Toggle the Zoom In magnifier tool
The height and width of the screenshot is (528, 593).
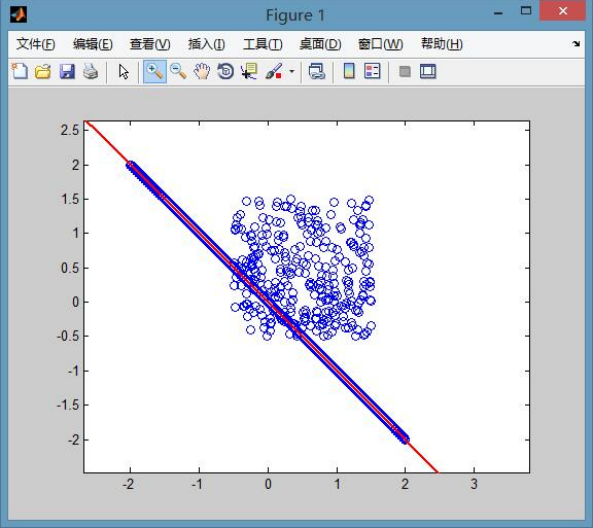(x=155, y=71)
